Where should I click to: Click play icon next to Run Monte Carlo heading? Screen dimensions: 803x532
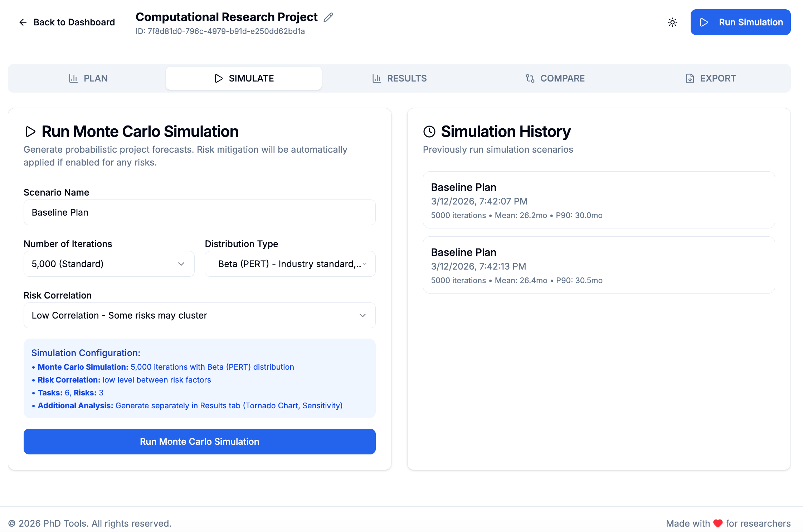(x=30, y=132)
